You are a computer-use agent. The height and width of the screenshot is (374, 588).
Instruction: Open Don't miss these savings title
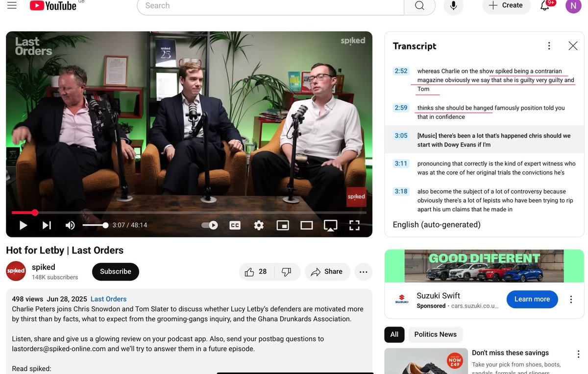pos(510,353)
